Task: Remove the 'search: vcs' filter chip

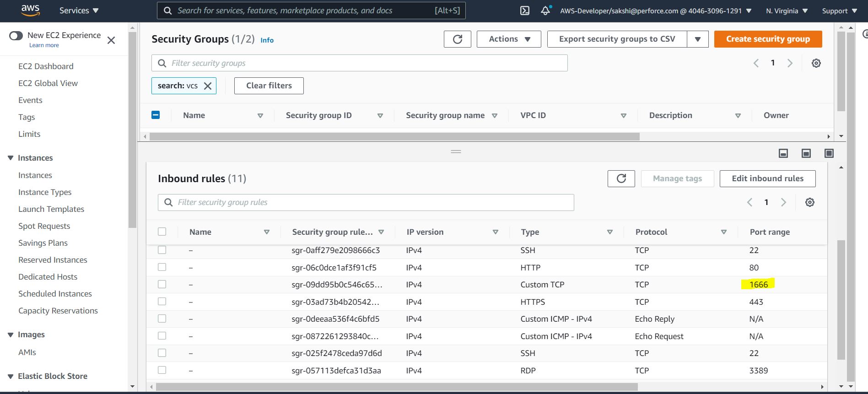Action: (208, 86)
